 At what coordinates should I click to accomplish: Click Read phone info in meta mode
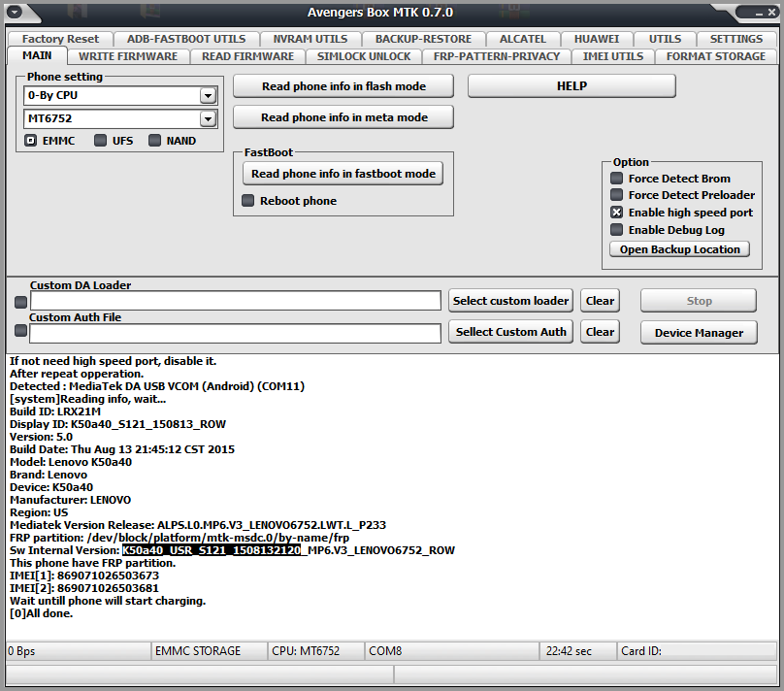pos(343,117)
